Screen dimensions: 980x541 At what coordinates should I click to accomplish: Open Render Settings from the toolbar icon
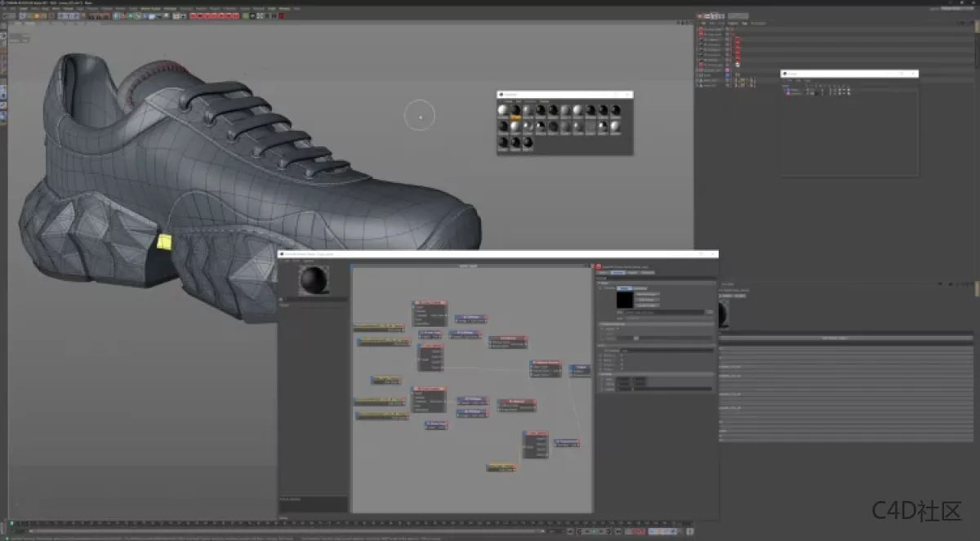(105, 16)
